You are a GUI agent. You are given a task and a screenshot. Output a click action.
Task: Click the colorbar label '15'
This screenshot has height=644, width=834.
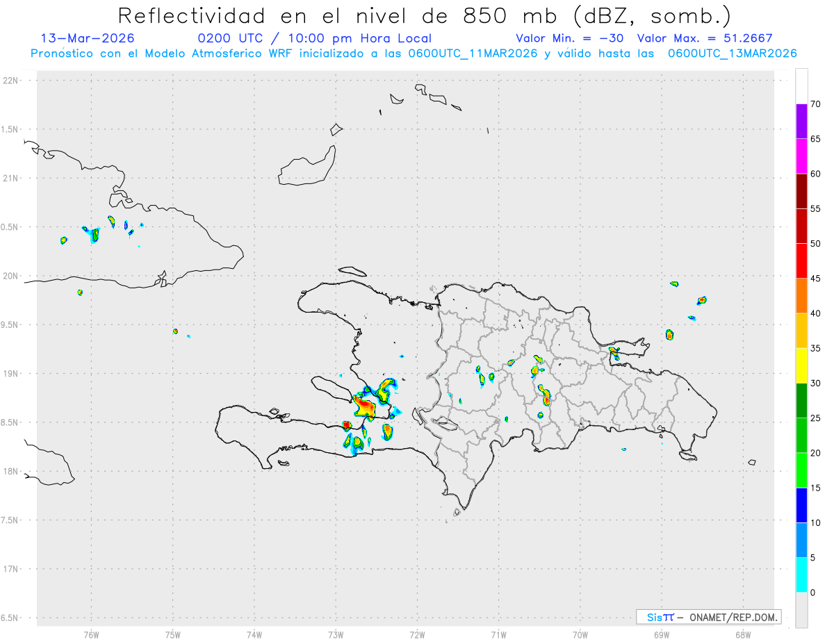(815, 488)
